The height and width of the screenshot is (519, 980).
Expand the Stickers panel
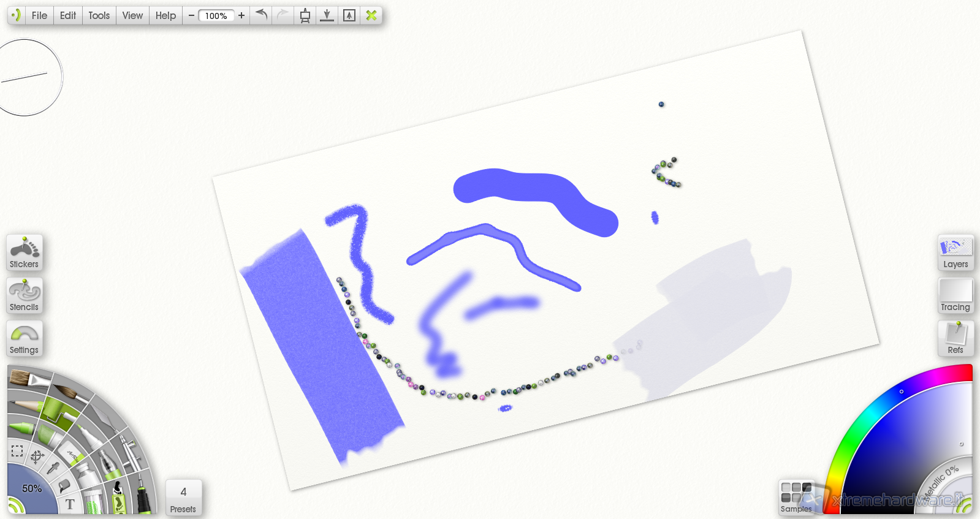click(25, 252)
